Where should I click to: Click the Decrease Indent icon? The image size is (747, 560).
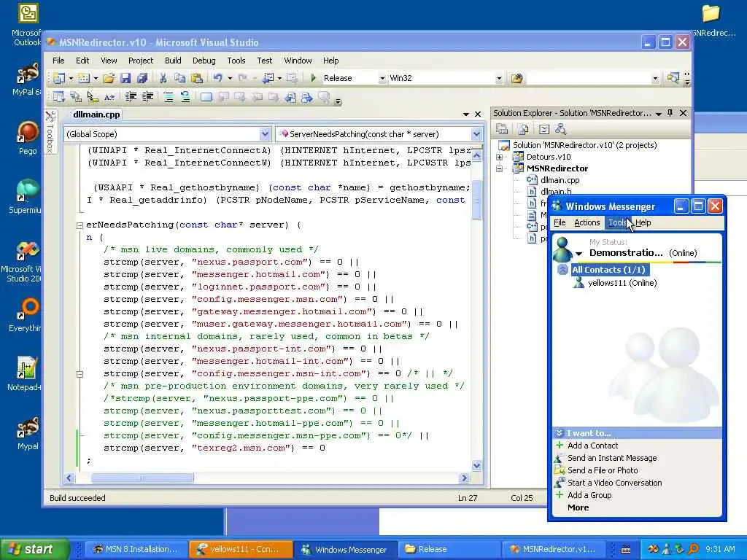click(x=131, y=97)
